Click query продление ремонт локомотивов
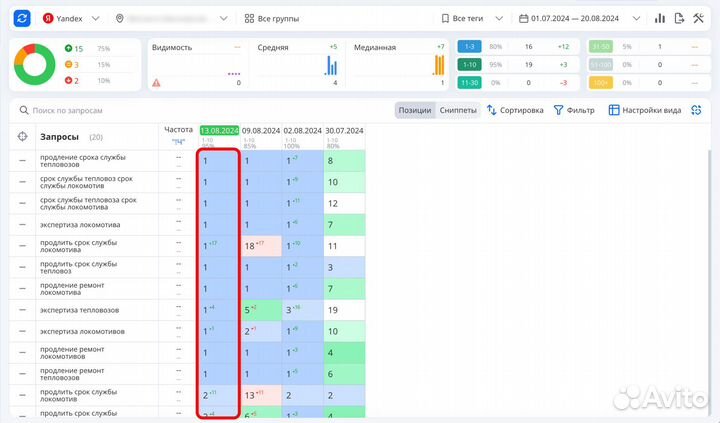The height and width of the screenshot is (423, 720). (x=72, y=353)
